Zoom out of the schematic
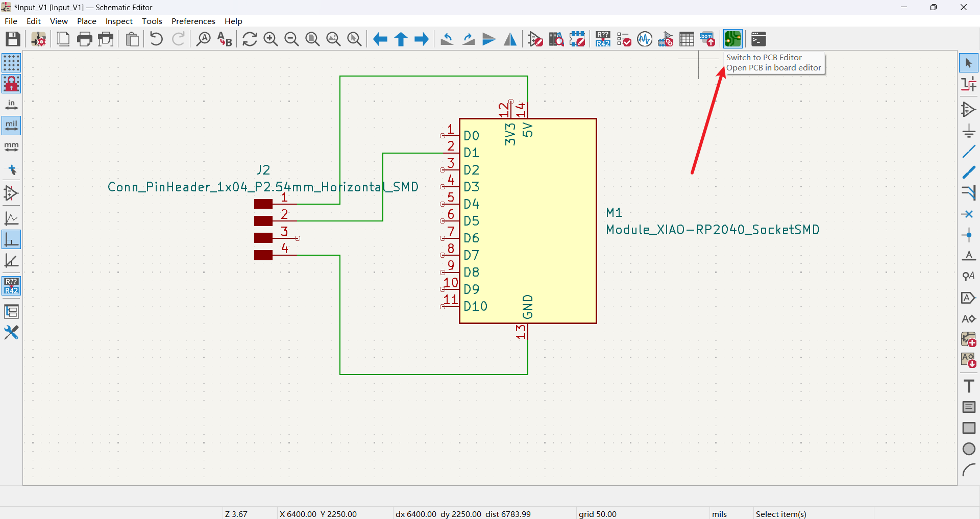 (x=291, y=39)
